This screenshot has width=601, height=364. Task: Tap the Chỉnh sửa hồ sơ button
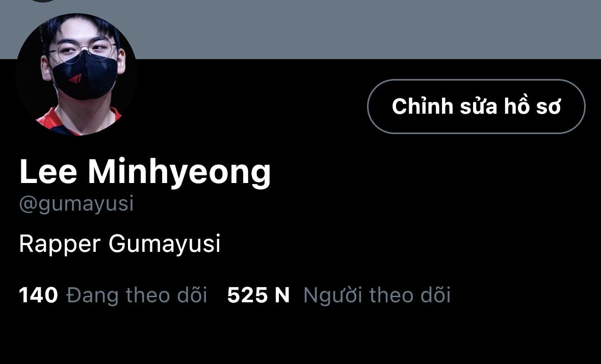[476, 107]
